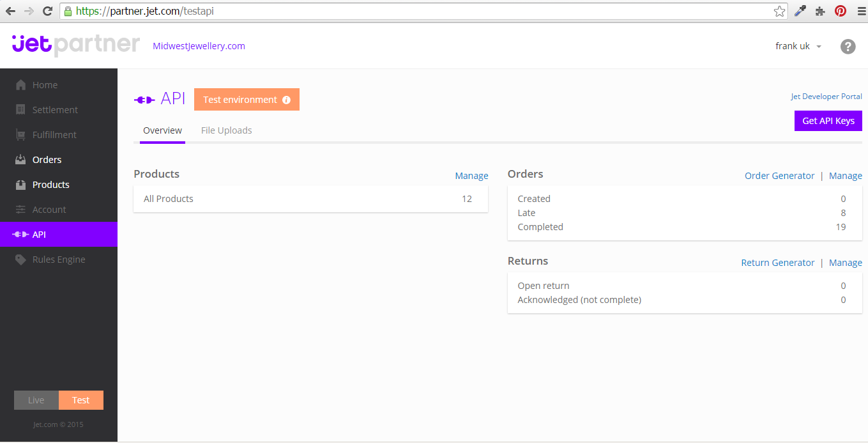Bookmark the page with the star icon
This screenshot has height=443, width=868.
[x=779, y=11]
